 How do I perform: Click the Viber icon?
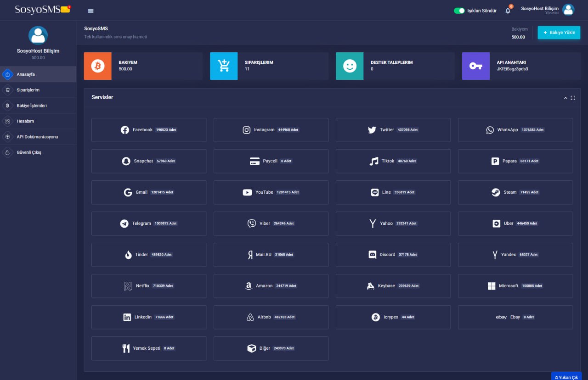click(251, 224)
